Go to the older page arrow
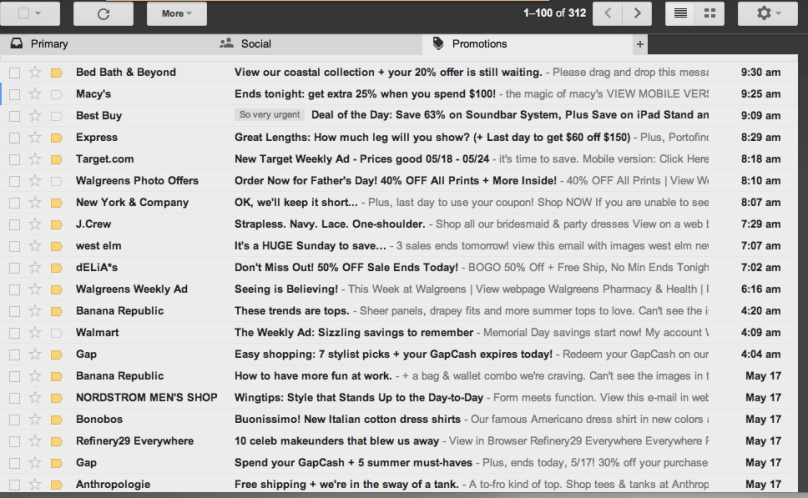 tap(637, 13)
